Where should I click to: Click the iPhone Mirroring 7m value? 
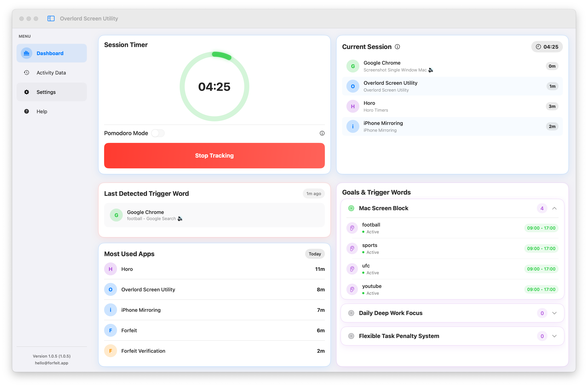(x=321, y=310)
